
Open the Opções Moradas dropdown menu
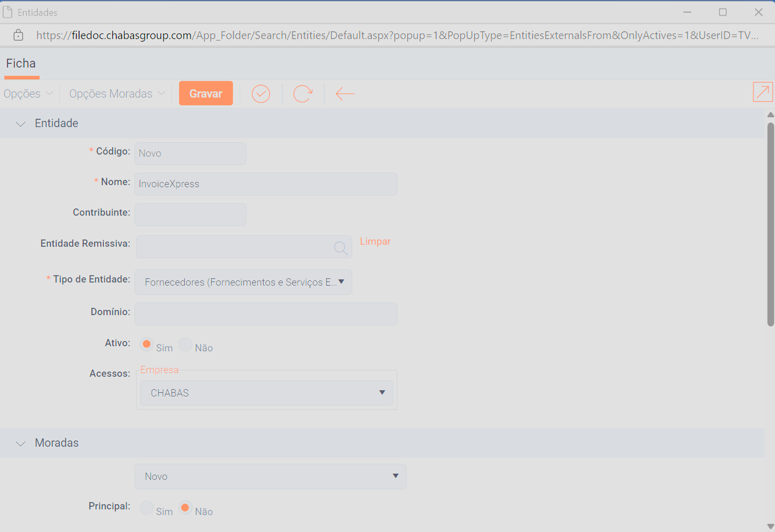[x=117, y=94]
